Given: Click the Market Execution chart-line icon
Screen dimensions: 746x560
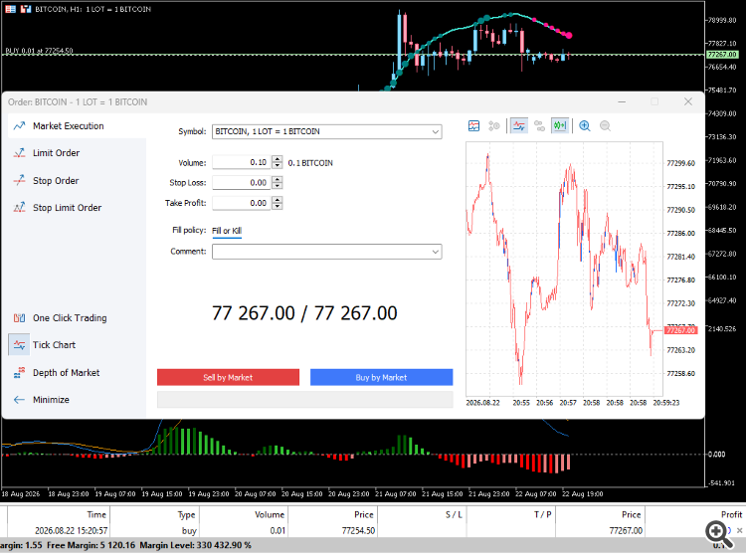Looking at the screenshot, I should click(19, 126).
